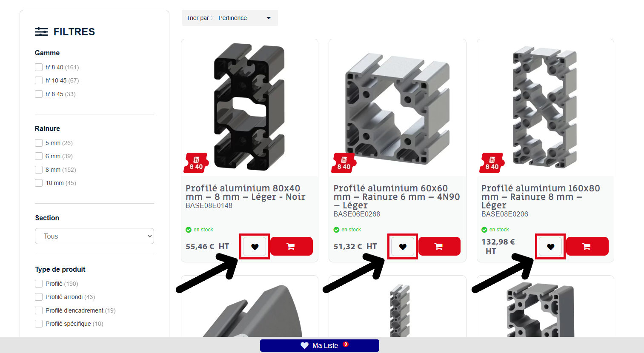644x353 pixels.
Task: Add the 55,46 € profile to cart
Action: [291, 246]
